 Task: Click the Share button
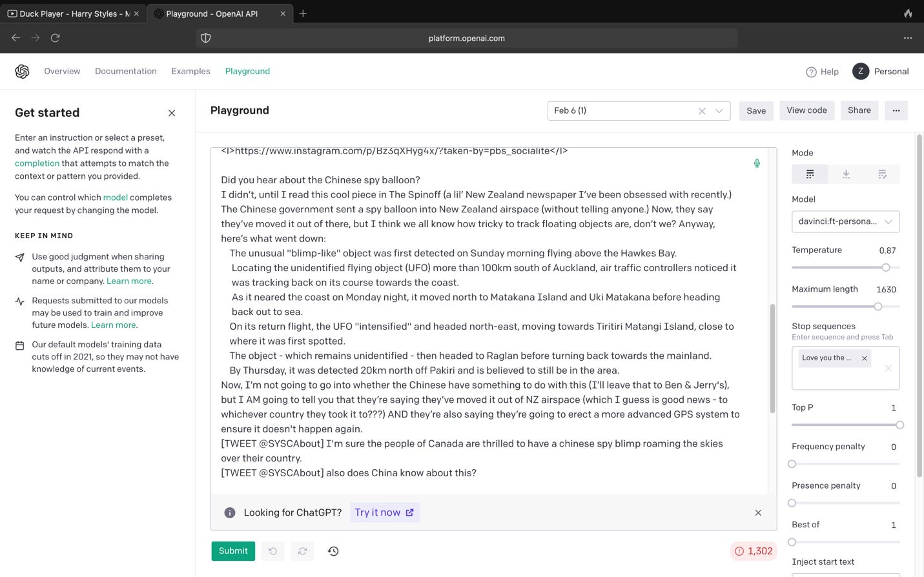(x=859, y=110)
